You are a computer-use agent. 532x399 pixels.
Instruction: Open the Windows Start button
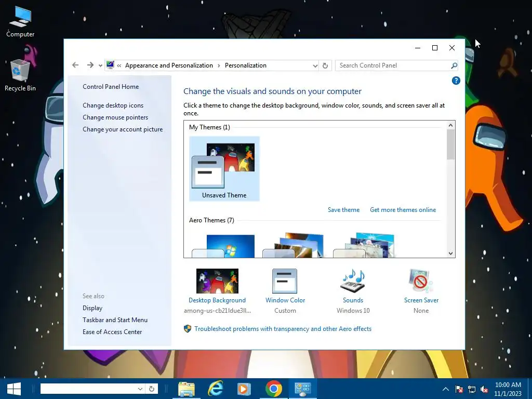(x=14, y=389)
